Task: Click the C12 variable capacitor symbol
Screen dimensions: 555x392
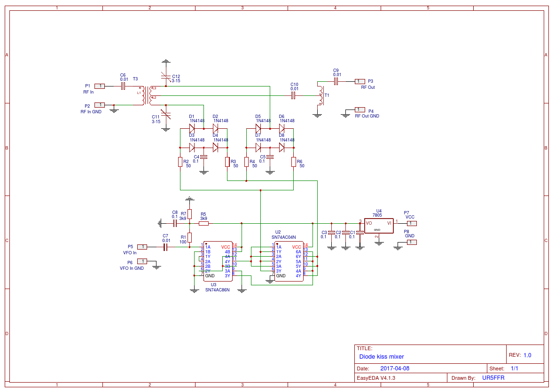Action: tap(165, 76)
